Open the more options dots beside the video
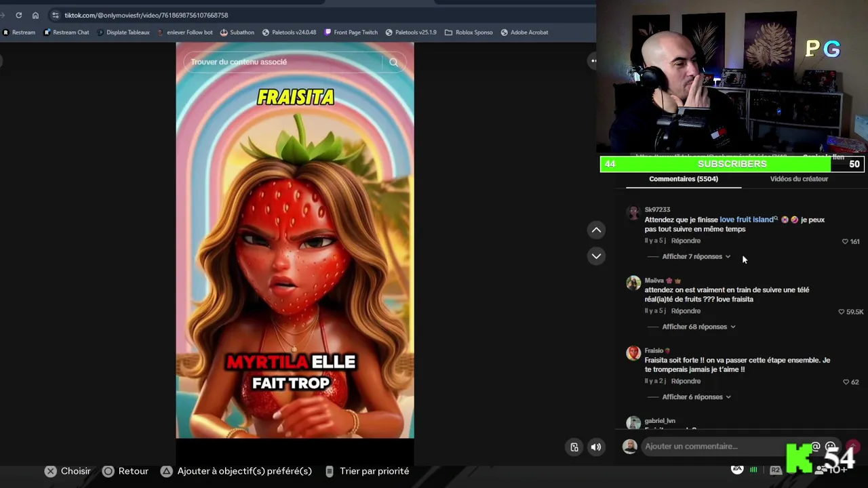Viewport: 868px width, 488px height. [593, 61]
